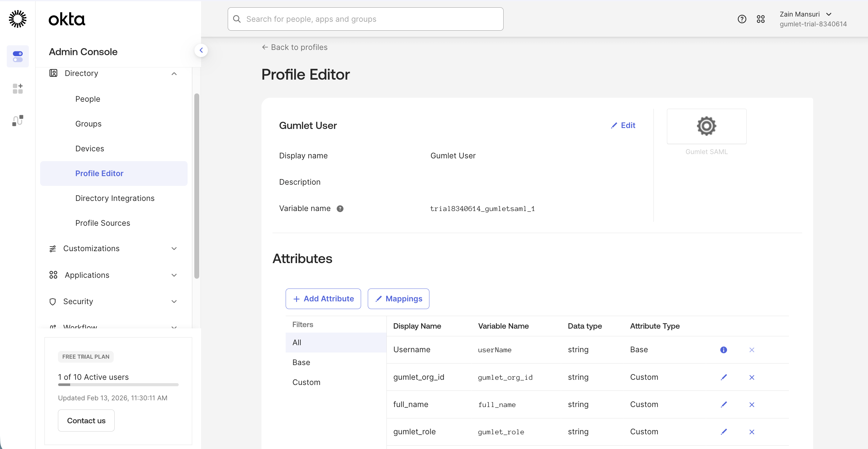Open the workflows icon in left rail
Screen dimensions: 868x449
[17, 121]
